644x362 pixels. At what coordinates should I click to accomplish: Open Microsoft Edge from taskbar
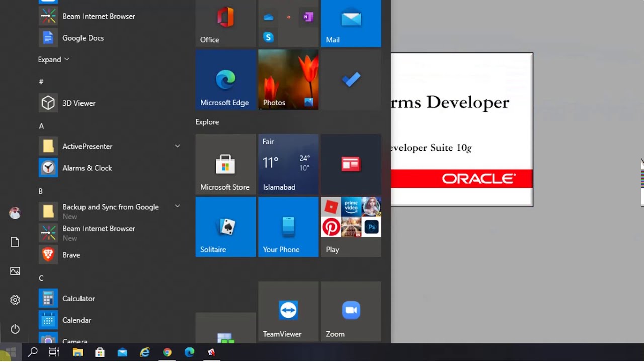click(189, 352)
